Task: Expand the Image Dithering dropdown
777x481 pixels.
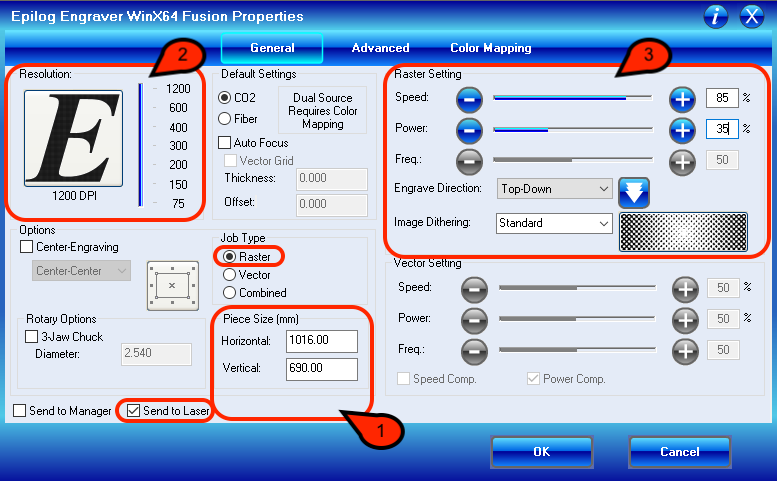Action: pos(554,223)
